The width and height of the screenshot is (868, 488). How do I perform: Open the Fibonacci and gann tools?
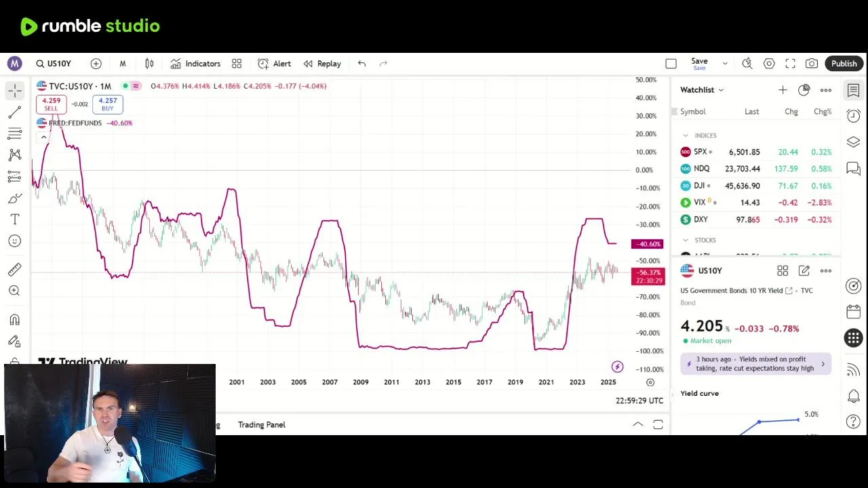tap(15, 134)
